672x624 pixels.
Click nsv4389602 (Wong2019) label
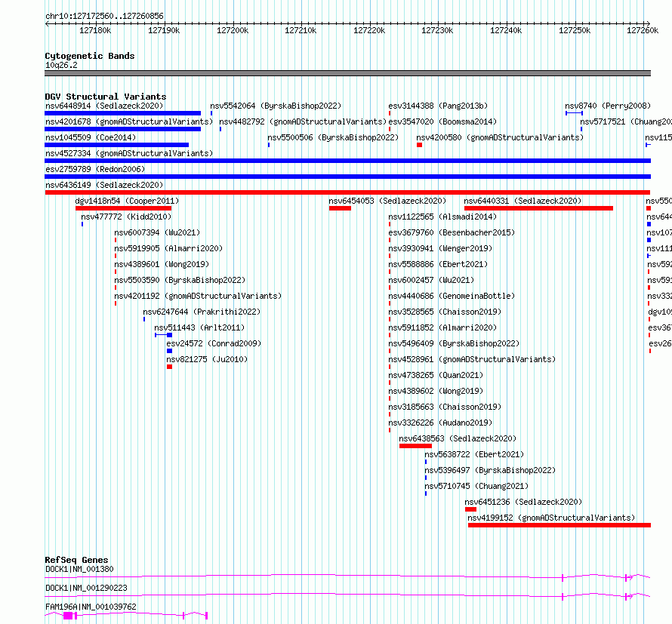[x=436, y=391]
